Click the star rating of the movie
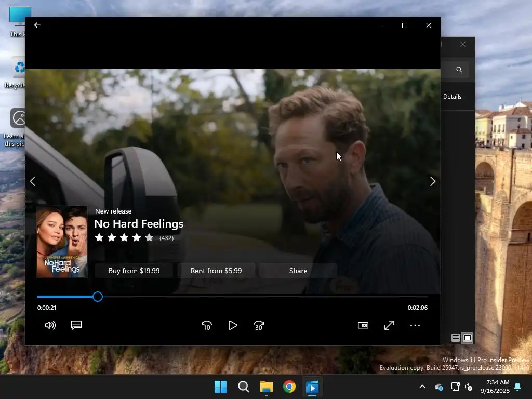This screenshot has height=399, width=532. (124, 237)
